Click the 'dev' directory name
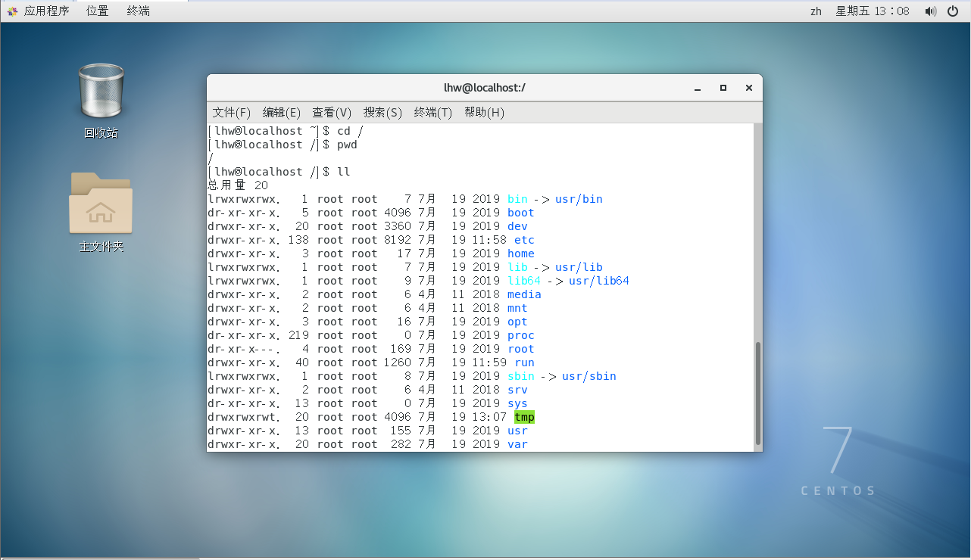This screenshot has width=971, height=560. [517, 226]
